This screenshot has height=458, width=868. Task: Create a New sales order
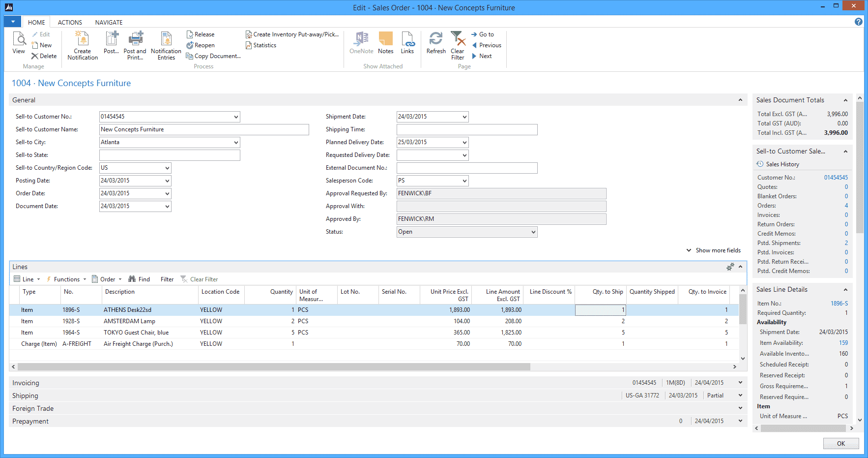point(42,45)
